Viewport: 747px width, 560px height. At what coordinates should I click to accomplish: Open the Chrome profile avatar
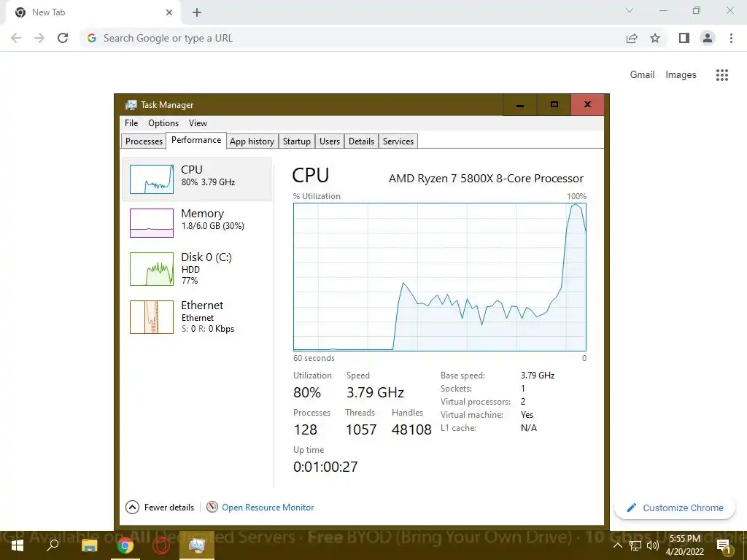point(708,38)
